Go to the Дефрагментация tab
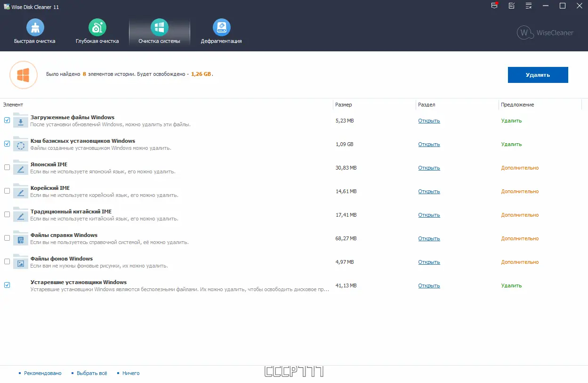The height and width of the screenshot is (383, 588). click(221, 32)
